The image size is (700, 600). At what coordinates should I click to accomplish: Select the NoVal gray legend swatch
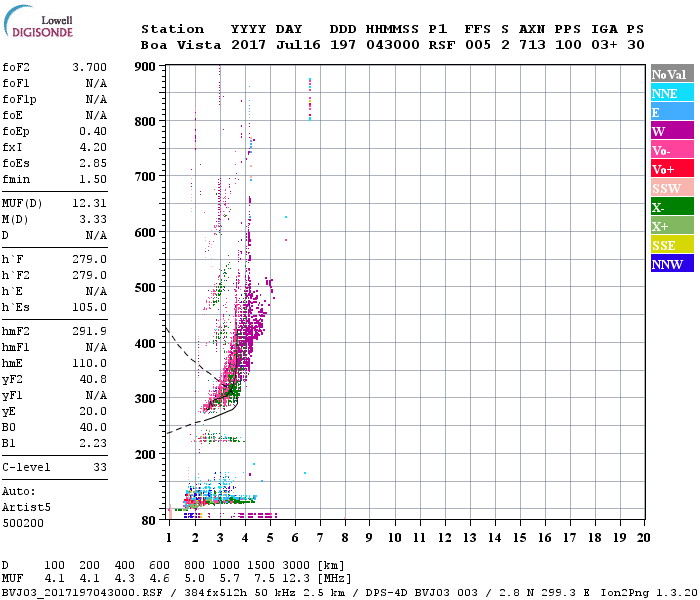click(x=672, y=74)
